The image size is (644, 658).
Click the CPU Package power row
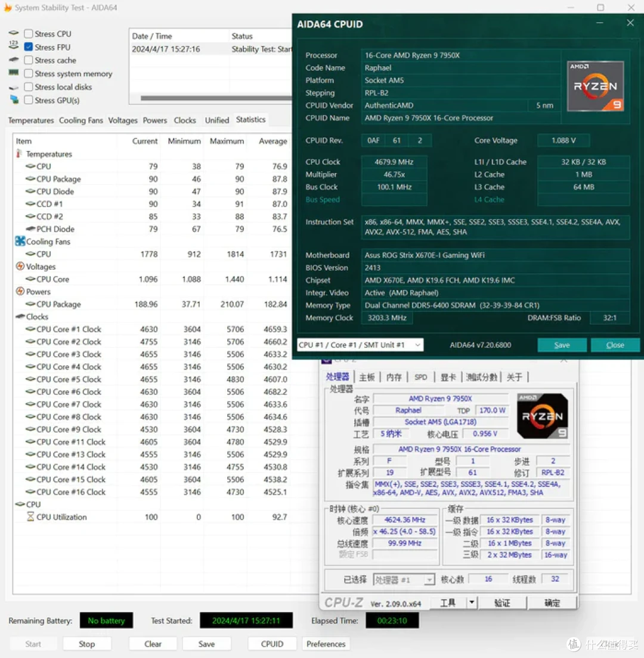(x=151, y=304)
